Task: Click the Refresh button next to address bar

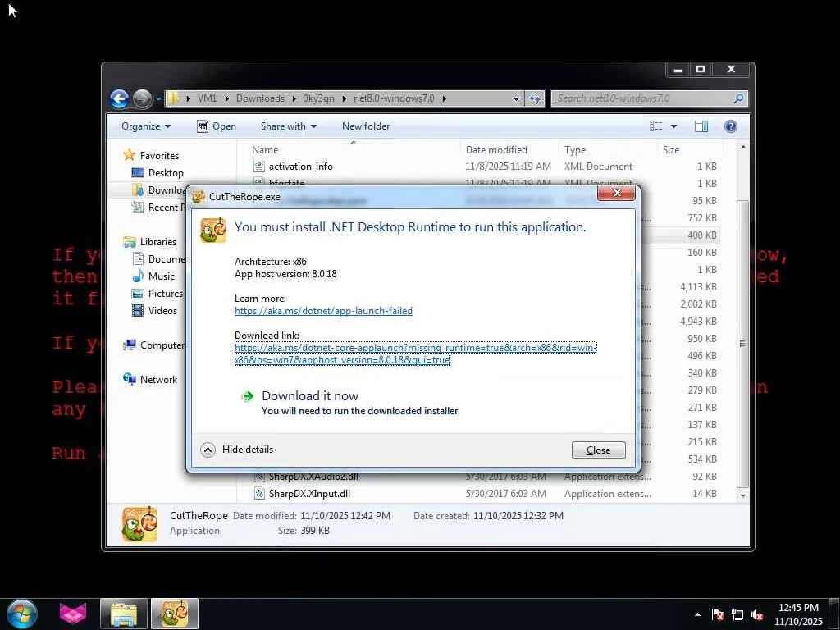Action: 535,98
